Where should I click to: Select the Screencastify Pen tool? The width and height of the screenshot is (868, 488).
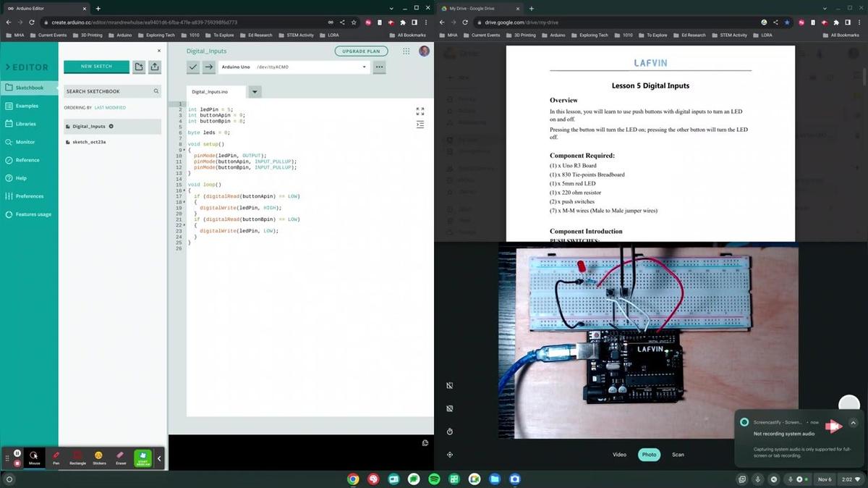tap(56, 458)
